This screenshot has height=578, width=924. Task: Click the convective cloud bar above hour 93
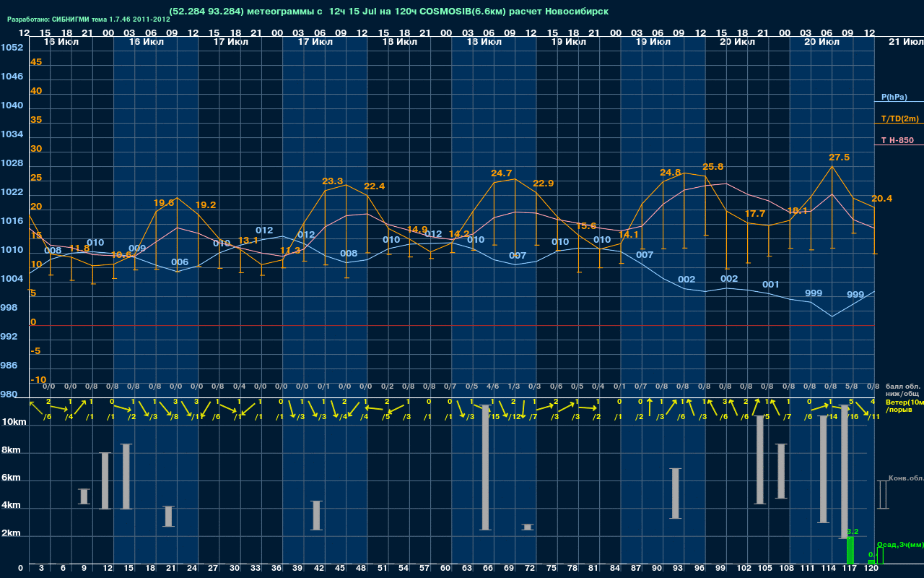pyautogui.click(x=676, y=493)
